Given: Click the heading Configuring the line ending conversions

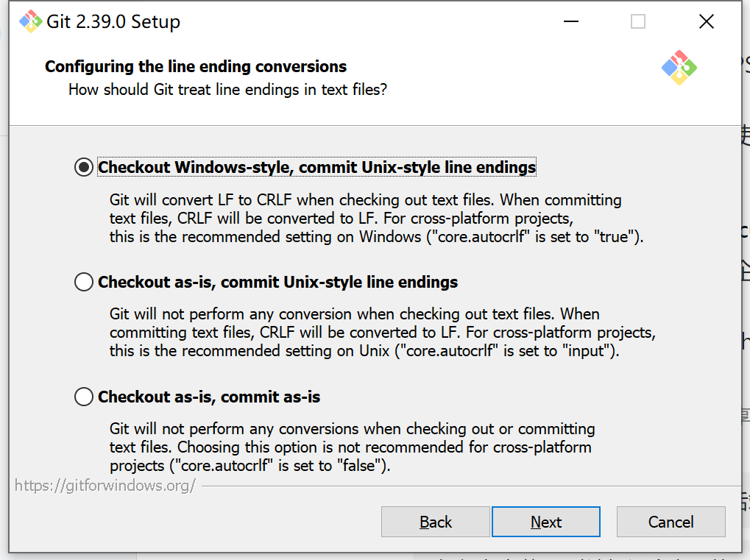Looking at the screenshot, I should 196,67.
